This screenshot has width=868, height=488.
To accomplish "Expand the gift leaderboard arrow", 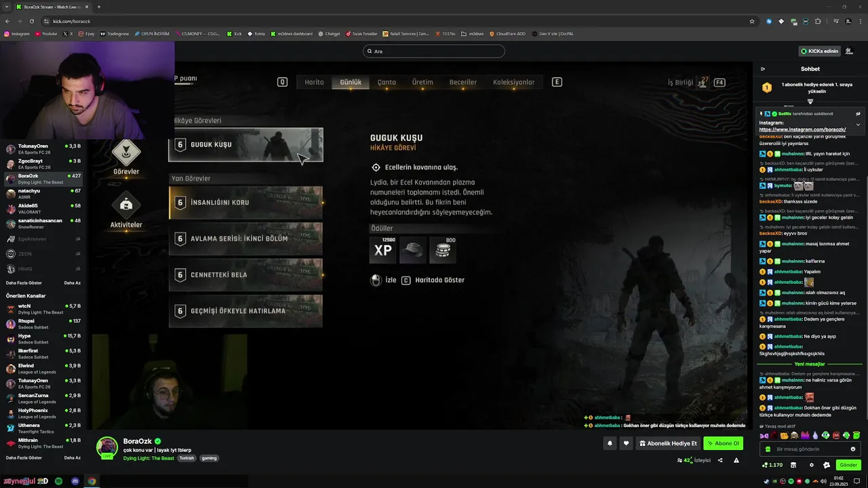I will 810,102.
